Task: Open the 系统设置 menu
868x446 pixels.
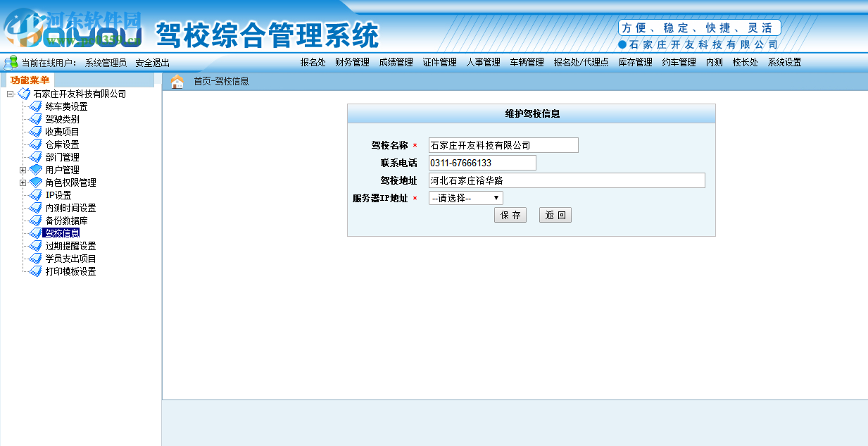Action: [784, 62]
